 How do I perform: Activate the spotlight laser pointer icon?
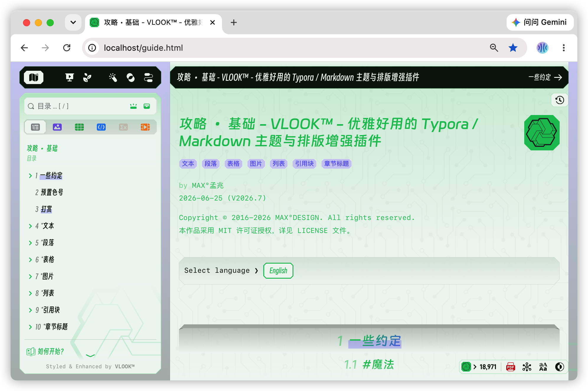[113, 78]
